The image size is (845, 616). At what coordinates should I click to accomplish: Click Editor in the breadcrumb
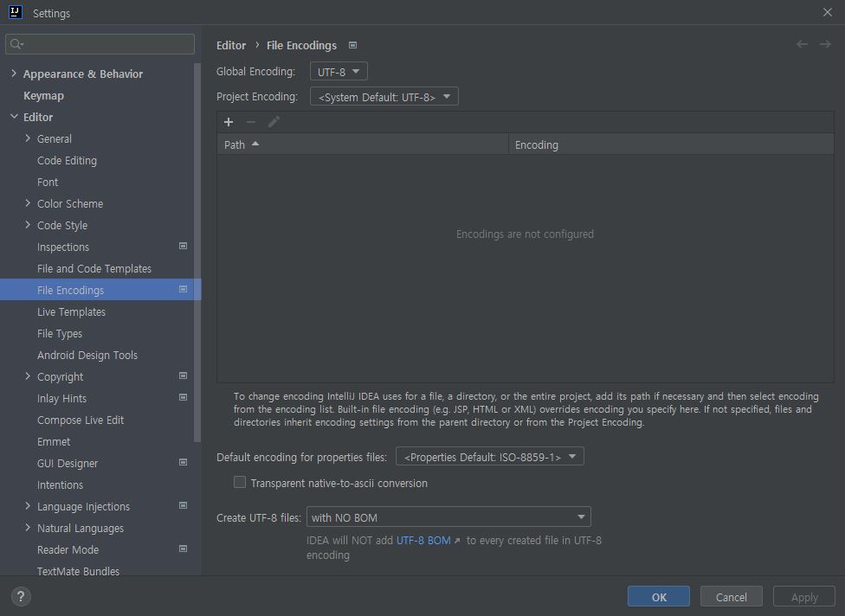[x=231, y=45]
